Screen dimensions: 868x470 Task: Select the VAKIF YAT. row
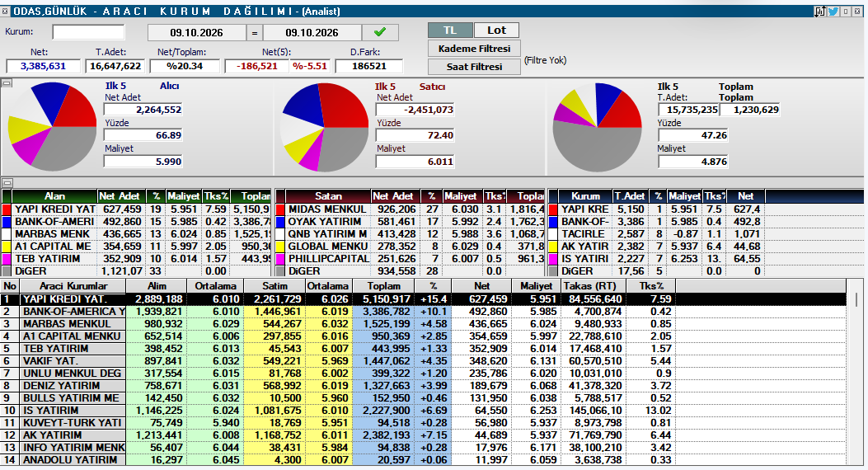pyautogui.click(x=424, y=361)
